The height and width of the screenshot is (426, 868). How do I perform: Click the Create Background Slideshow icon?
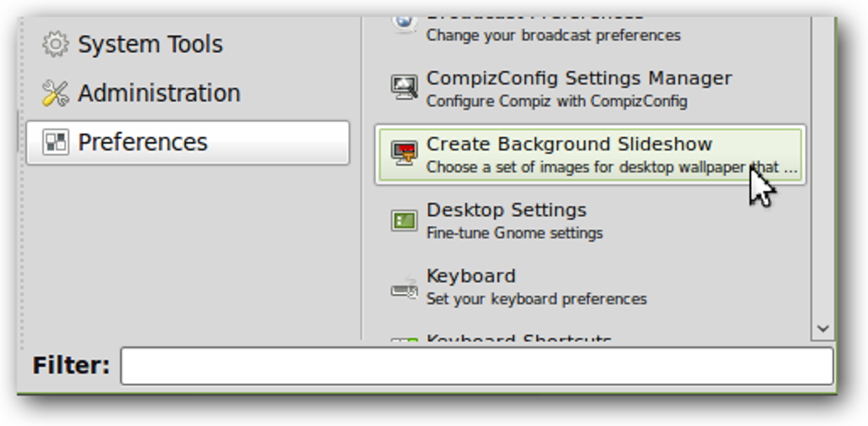click(x=404, y=154)
